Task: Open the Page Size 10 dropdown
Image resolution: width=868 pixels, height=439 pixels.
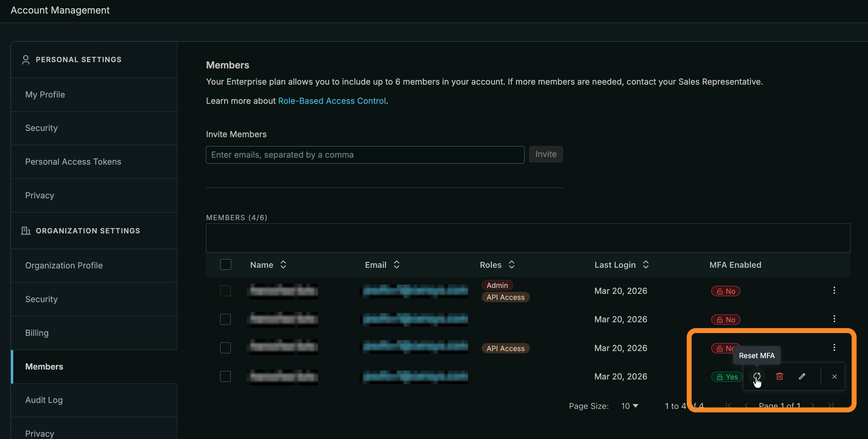Action: [629, 406]
